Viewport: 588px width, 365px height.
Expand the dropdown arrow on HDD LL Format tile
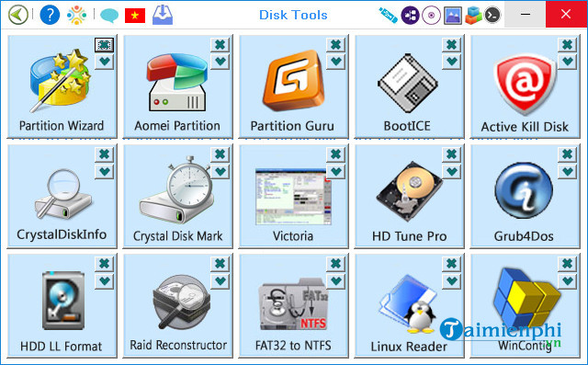[104, 280]
